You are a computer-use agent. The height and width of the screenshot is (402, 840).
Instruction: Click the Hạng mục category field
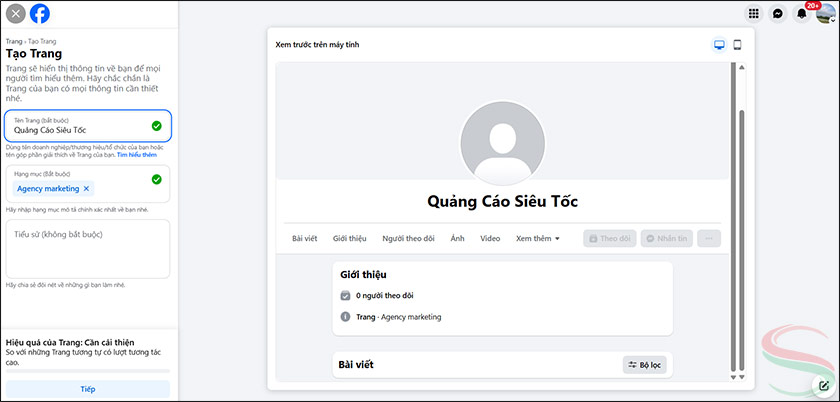click(x=88, y=184)
